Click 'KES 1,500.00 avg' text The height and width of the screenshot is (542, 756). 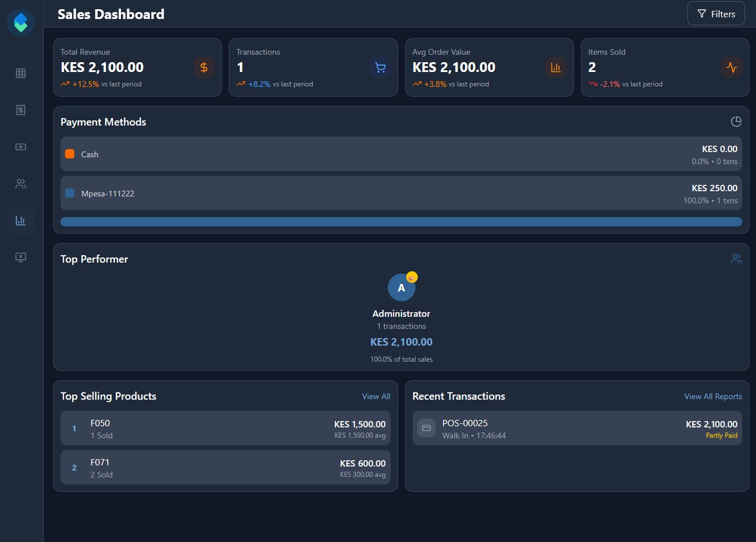360,435
